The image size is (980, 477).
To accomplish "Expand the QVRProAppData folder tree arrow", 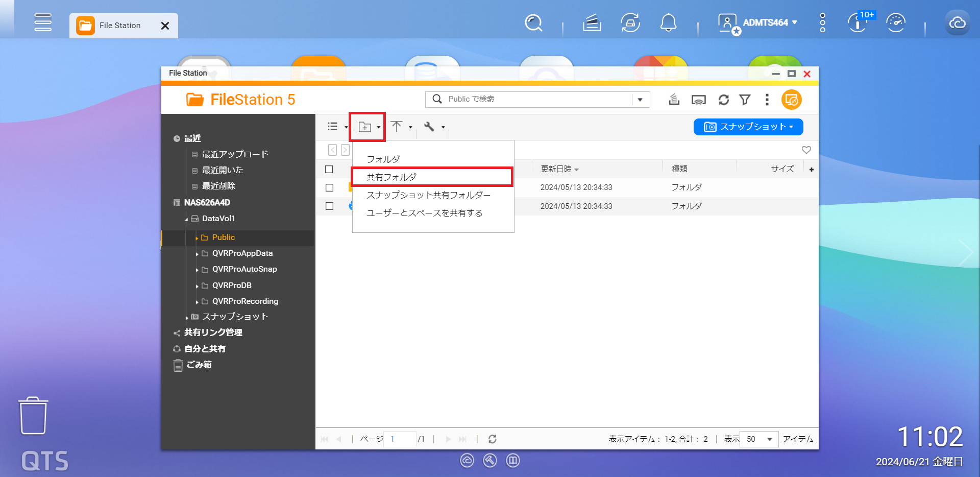I will tap(197, 254).
